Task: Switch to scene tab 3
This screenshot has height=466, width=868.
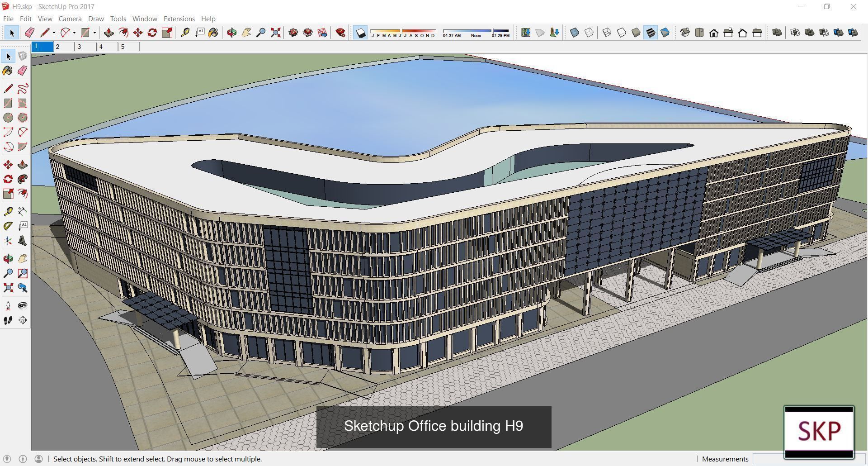Action: pyautogui.click(x=85, y=47)
